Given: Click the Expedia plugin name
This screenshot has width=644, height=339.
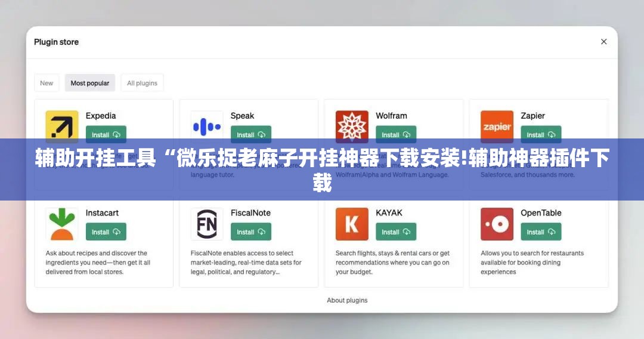Looking at the screenshot, I should pos(101,116).
